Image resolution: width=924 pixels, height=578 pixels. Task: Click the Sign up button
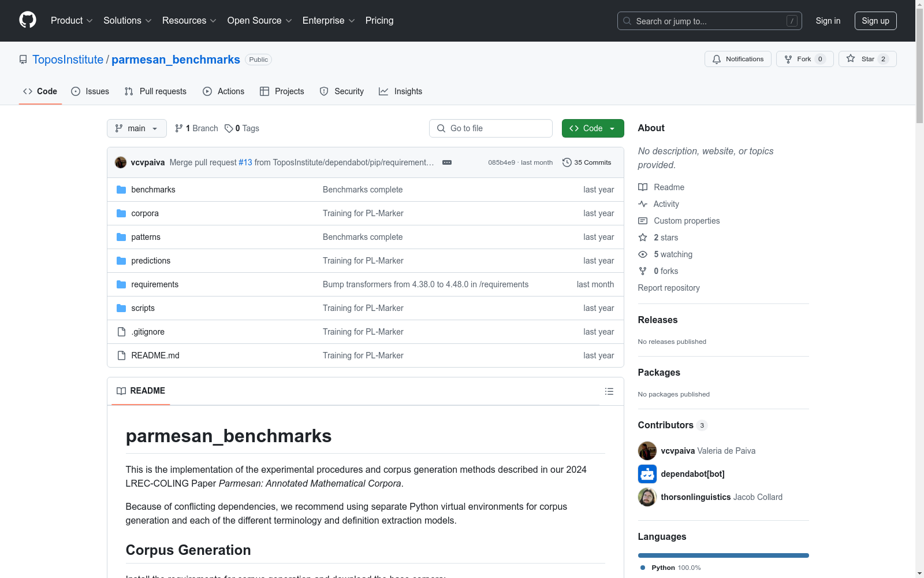pyautogui.click(x=875, y=21)
